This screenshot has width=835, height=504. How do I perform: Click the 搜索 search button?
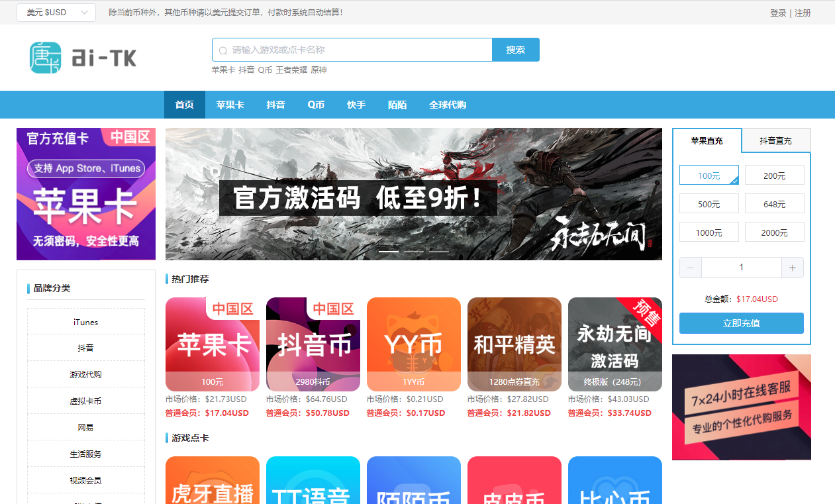coord(516,50)
